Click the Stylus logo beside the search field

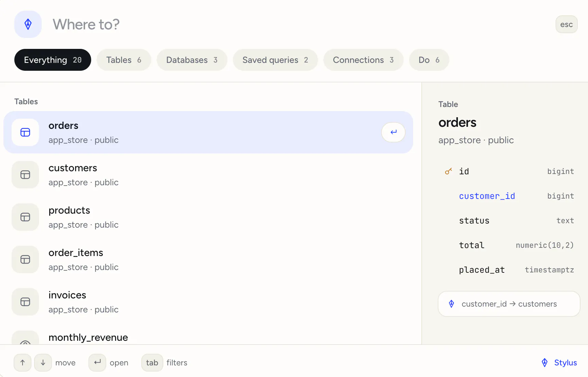[28, 24]
